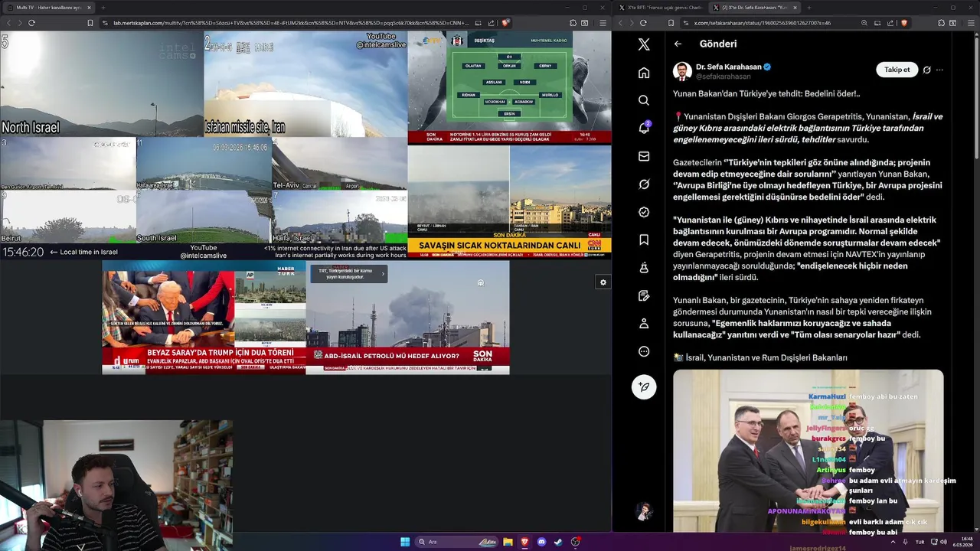Close the Dr. Sefa Karahasan tab
The image size is (980, 551).
click(795, 8)
